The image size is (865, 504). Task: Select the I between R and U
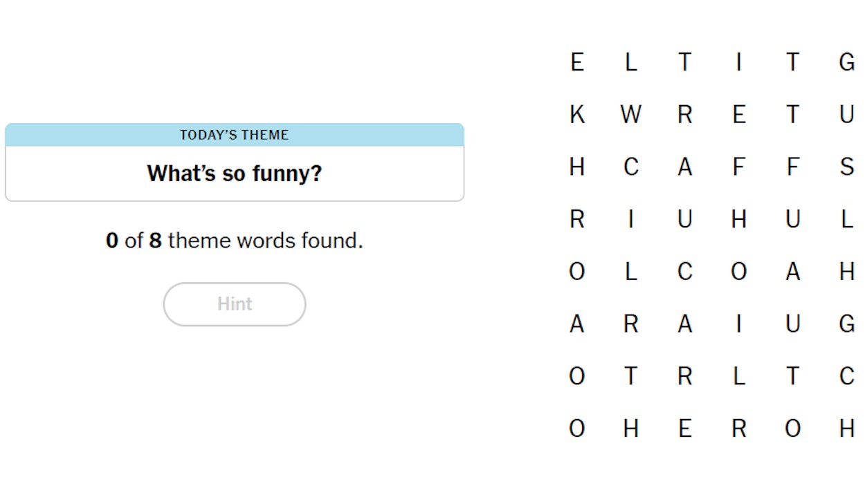(631, 219)
